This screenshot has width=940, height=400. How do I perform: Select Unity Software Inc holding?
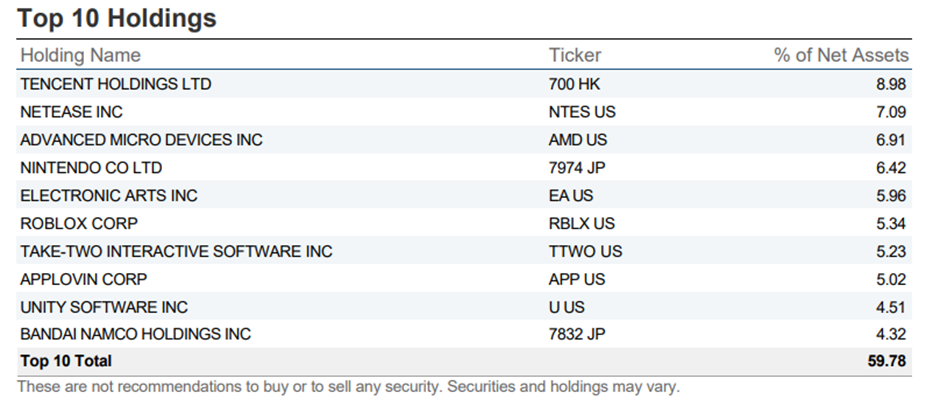(x=104, y=307)
